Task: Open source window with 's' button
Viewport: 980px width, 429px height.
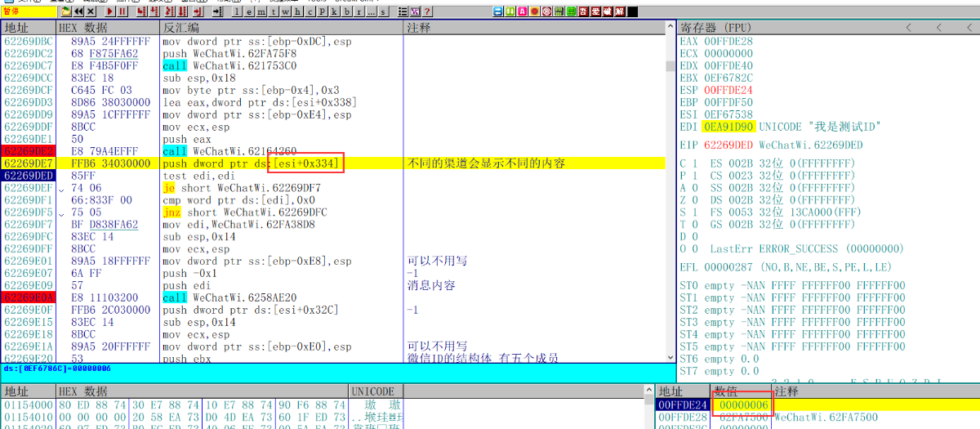Action: coord(383,11)
